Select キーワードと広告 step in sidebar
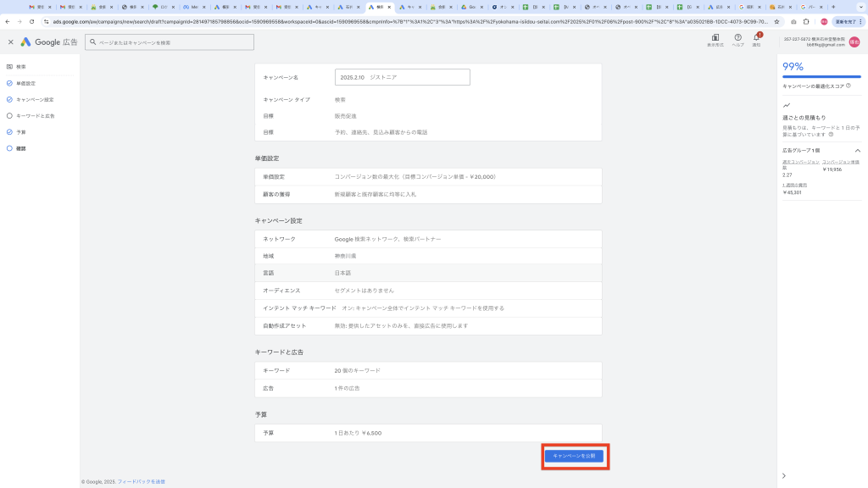 pyautogui.click(x=35, y=115)
